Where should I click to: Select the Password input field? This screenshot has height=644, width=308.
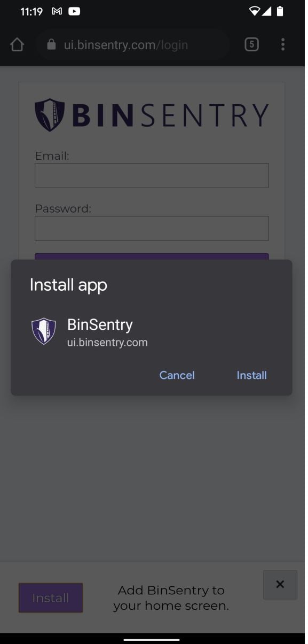[152, 228]
